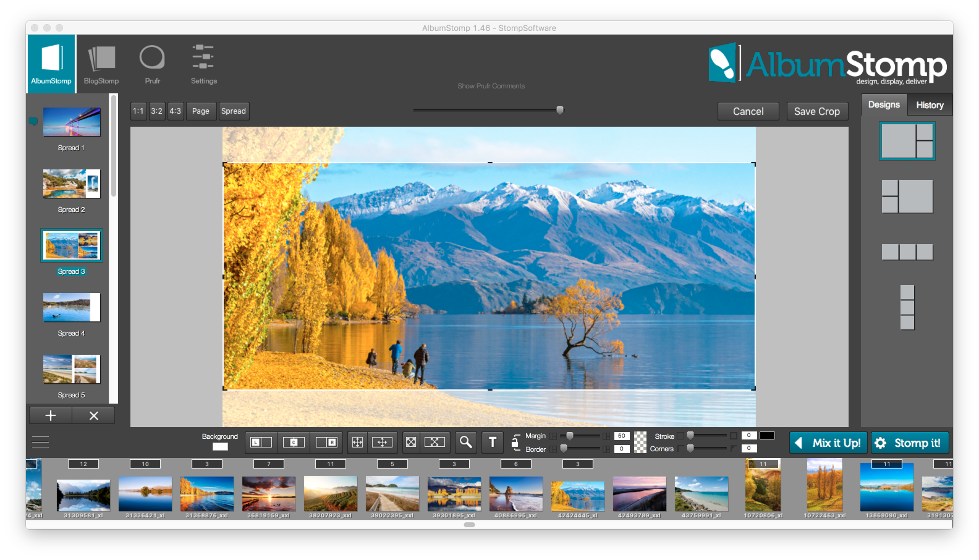The width and height of the screenshot is (979, 560).
Task: Choose the three-stacked vertical design
Action: (907, 307)
